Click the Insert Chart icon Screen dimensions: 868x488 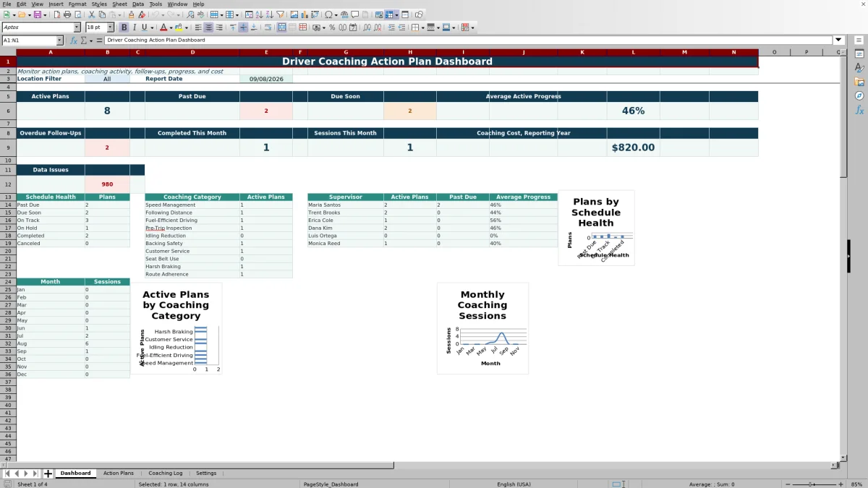[305, 14]
